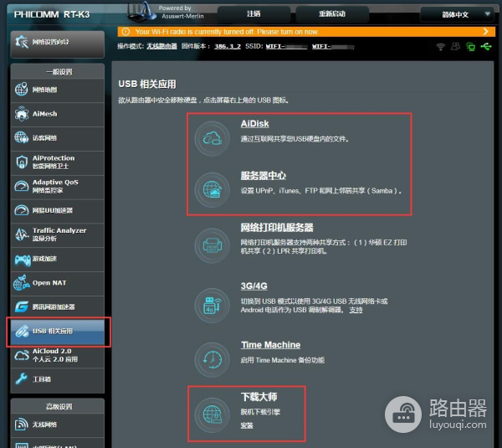The height and width of the screenshot is (448, 502).
Task: Click the UU accelerator sidebar icon
Action: click(x=22, y=210)
